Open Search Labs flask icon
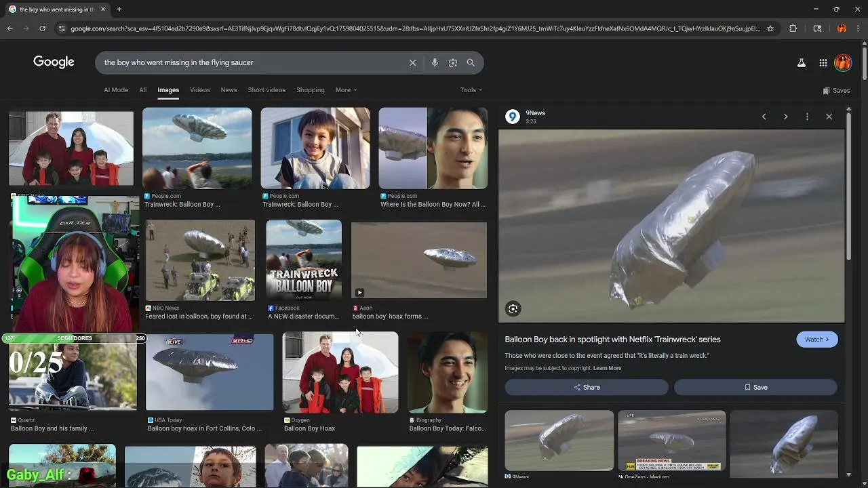This screenshot has width=868, height=488. click(801, 63)
